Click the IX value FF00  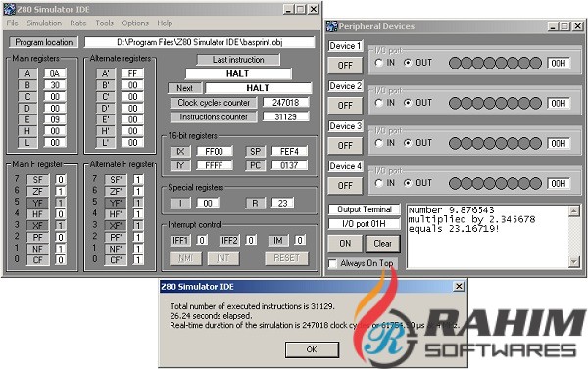pos(214,151)
